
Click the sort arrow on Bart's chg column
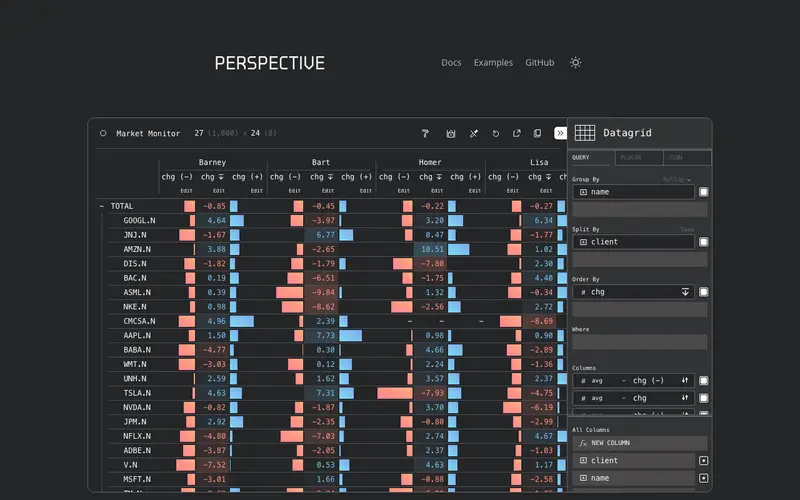point(330,177)
